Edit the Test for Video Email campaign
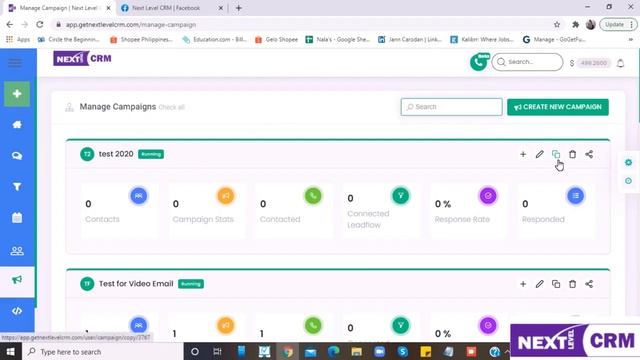 (x=540, y=284)
